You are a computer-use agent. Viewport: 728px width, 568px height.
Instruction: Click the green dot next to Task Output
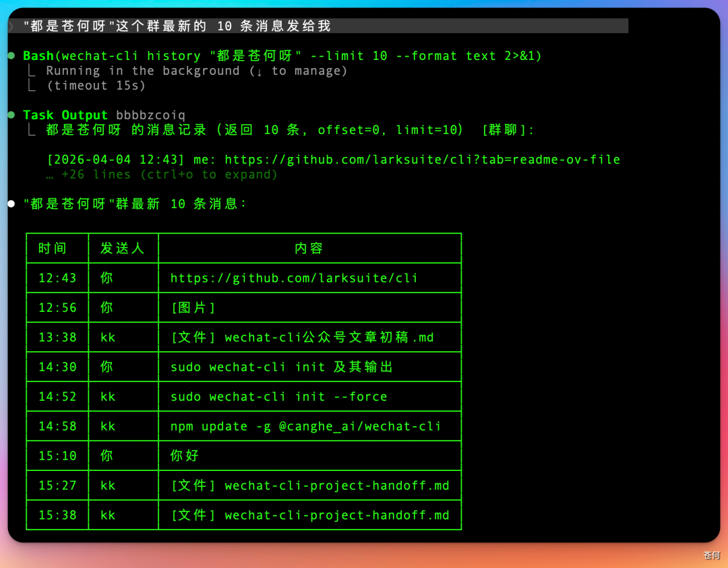pyautogui.click(x=11, y=115)
